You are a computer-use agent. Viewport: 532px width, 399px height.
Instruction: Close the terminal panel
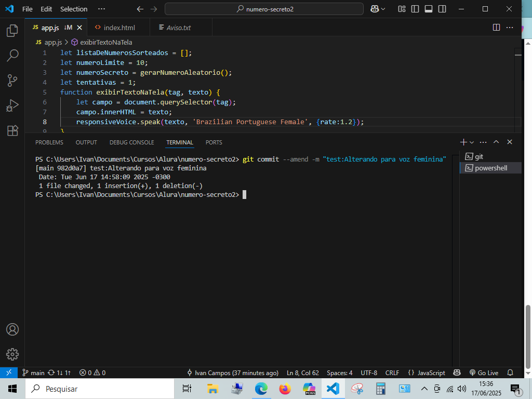pyautogui.click(x=510, y=142)
